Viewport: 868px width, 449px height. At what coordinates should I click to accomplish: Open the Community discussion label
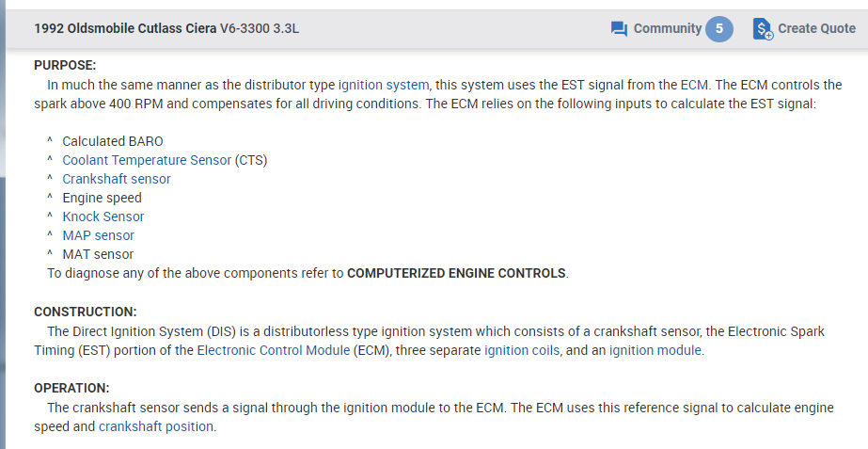667,28
